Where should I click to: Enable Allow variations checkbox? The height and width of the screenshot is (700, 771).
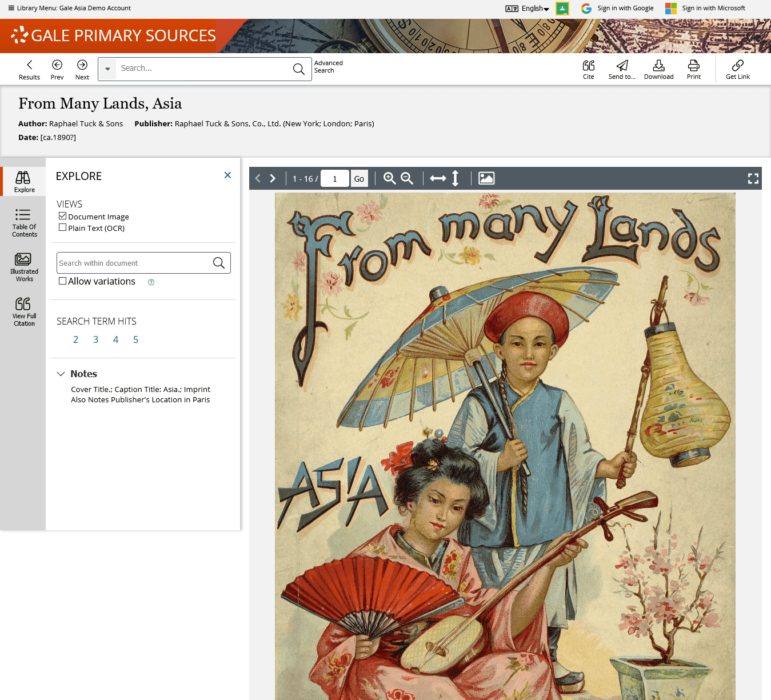tap(63, 281)
